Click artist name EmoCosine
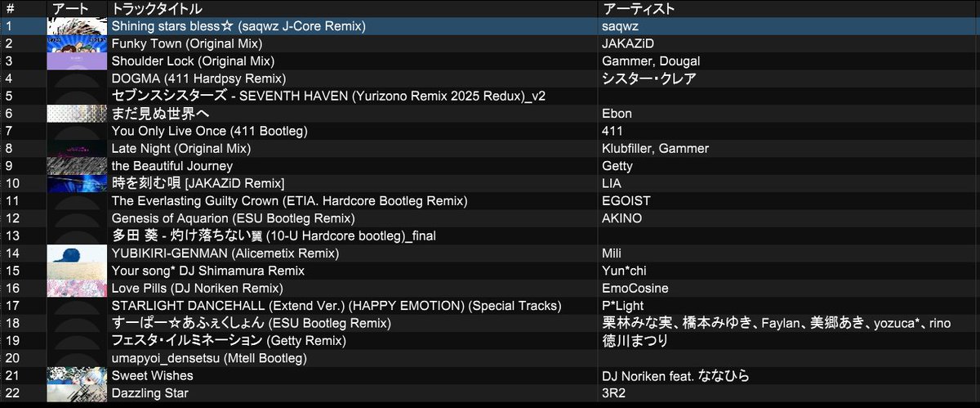Screen dimensions: 980x408 pos(635,288)
